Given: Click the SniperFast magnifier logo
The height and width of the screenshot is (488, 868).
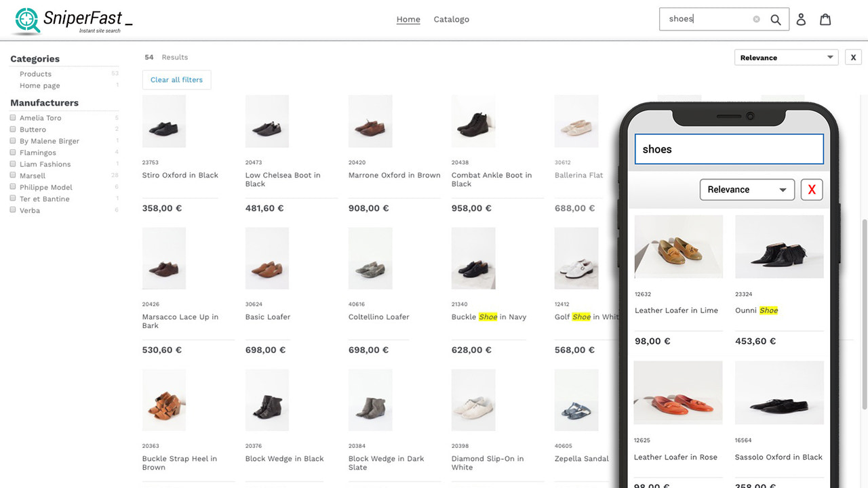Looking at the screenshot, I should (x=26, y=20).
